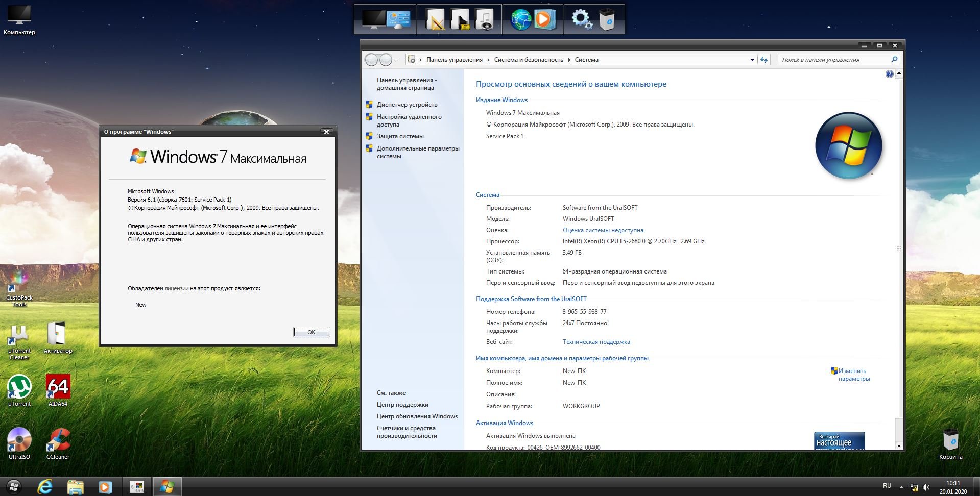980x496 pixels.
Task: Select the Система breadcrumb
Action: (x=586, y=60)
